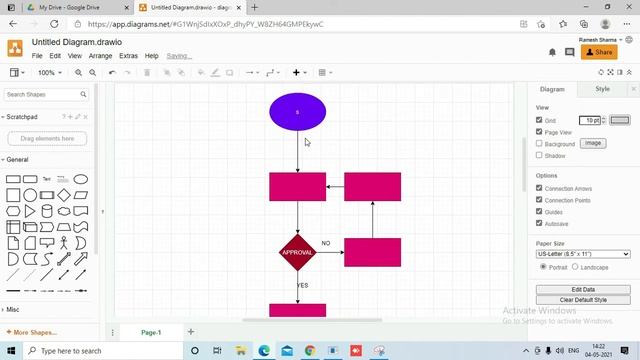Select the Portrait radio button

543,267
